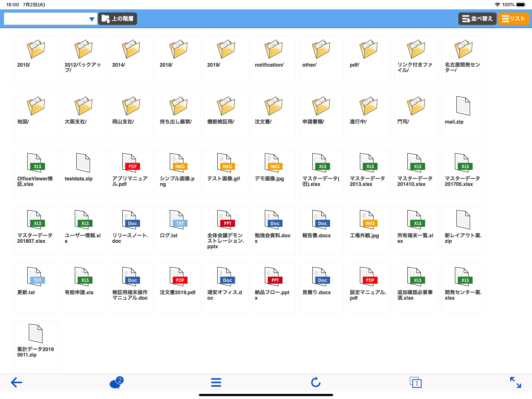Open 有給申請.xls file
Viewport: 532px width, 399px height.
click(84, 288)
